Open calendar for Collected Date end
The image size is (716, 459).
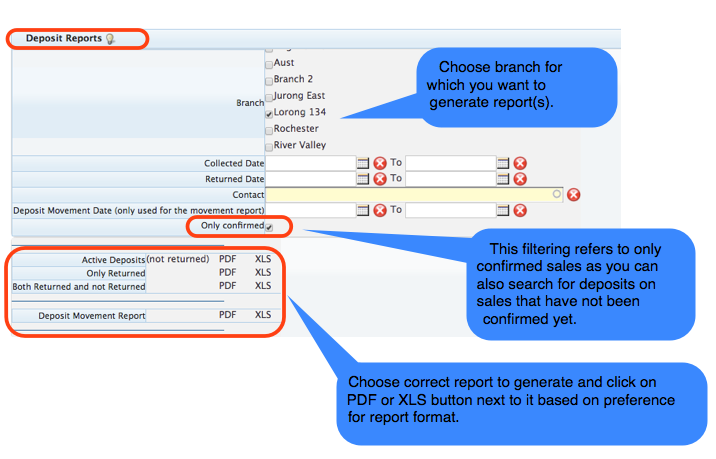coord(503,163)
